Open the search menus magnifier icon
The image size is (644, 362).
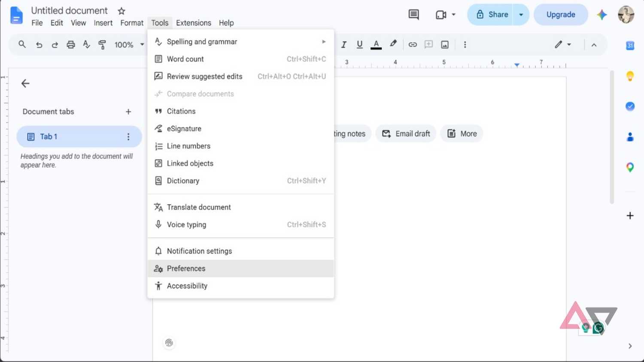pos(22,44)
